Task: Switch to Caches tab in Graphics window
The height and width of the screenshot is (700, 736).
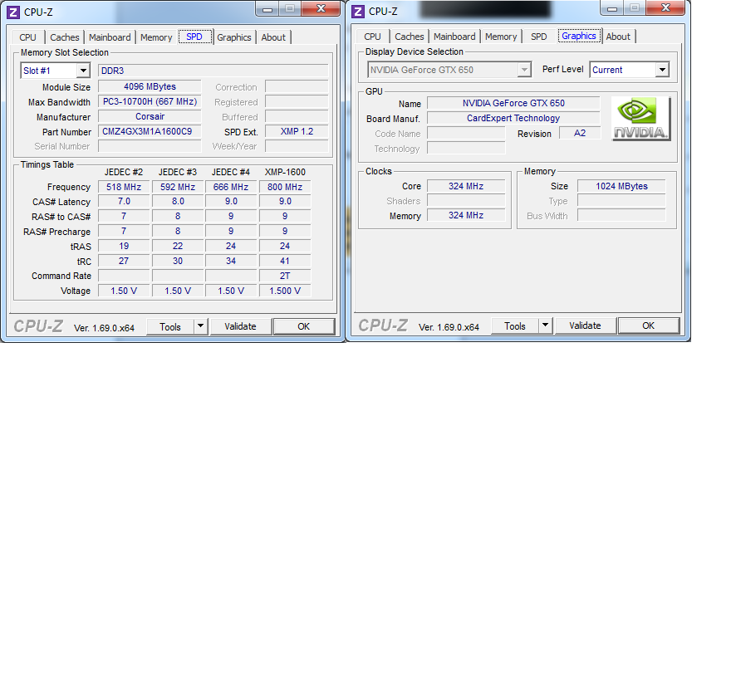Action: [410, 37]
